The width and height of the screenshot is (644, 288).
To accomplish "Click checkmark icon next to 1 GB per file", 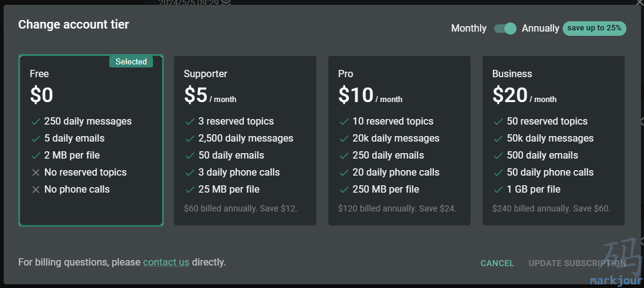I will [x=498, y=190].
